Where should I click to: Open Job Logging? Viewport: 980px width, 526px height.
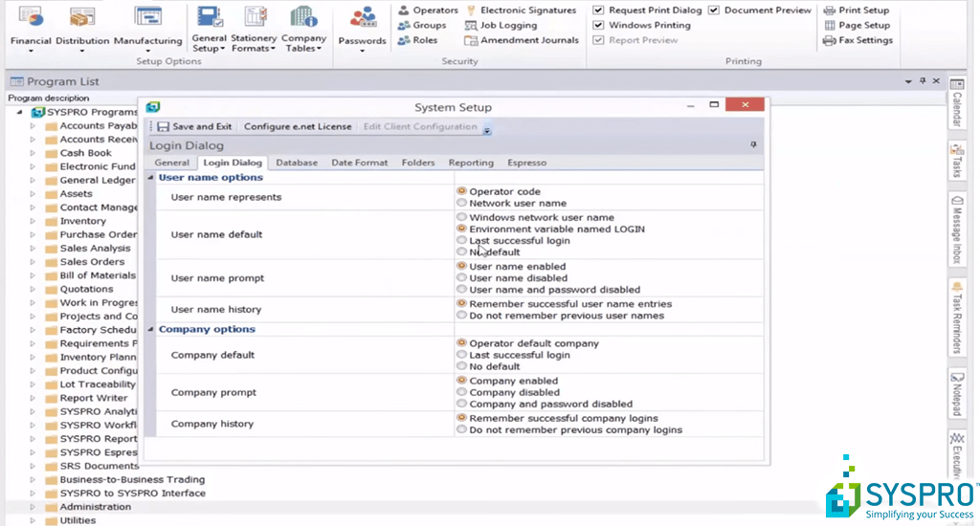[501, 25]
